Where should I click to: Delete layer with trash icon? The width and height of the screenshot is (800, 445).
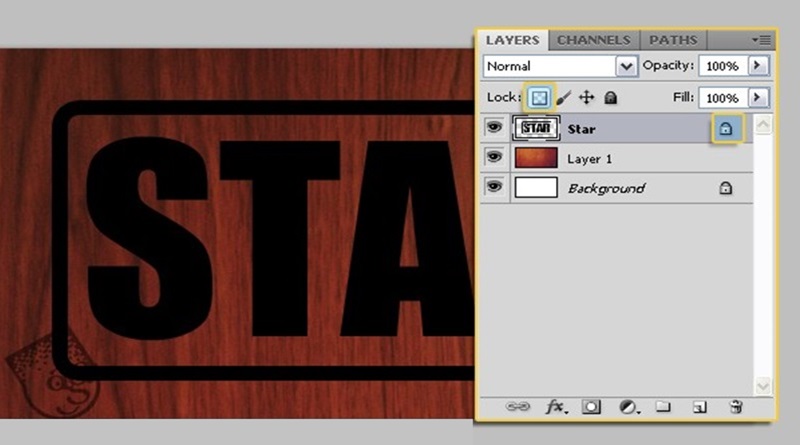(x=736, y=407)
